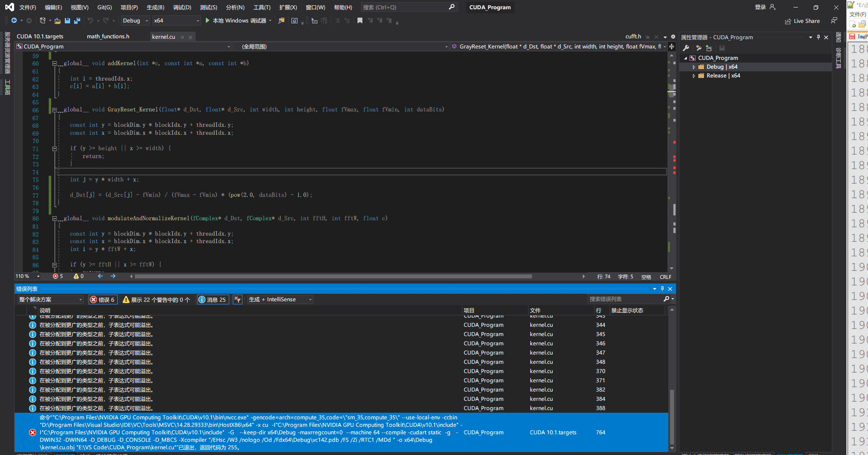Click the sign-in account icon

pos(772,7)
